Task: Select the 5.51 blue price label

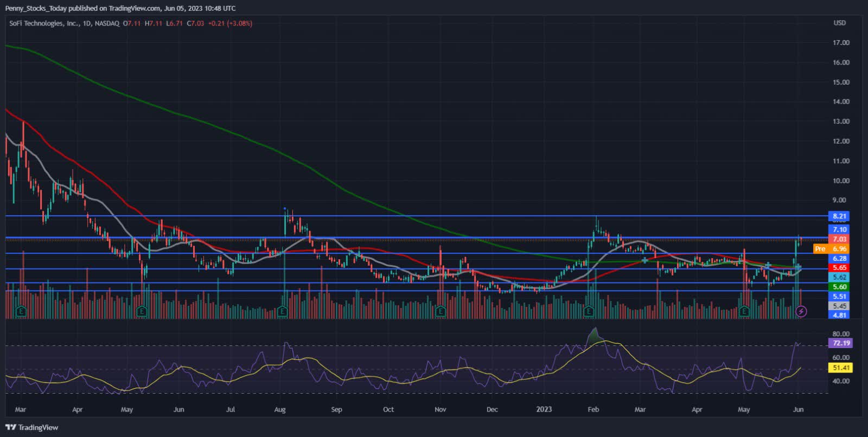Action: tap(839, 297)
